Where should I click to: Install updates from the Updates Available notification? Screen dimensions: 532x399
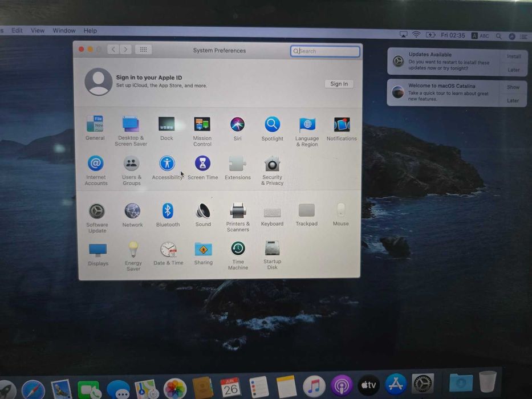point(514,56)
